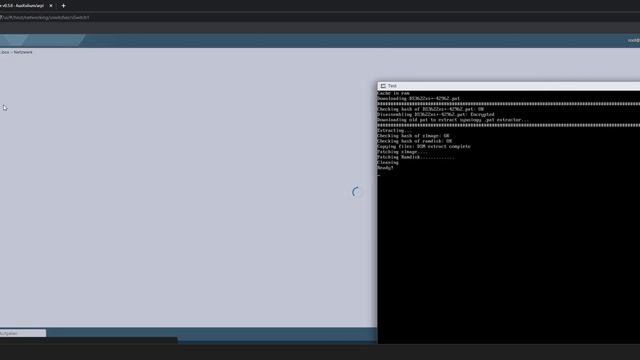Image resolution: width=640 pixels, height=360 pixels.
Task: Click the 'Disassembling ... Encrypted' console line
Action: [x=436, y=115]
